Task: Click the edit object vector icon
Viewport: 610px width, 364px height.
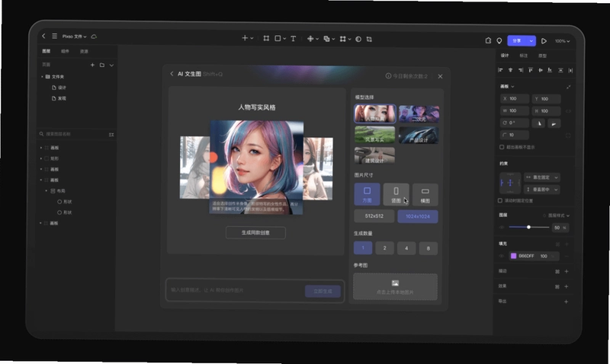Action: [x=342, y=39]
